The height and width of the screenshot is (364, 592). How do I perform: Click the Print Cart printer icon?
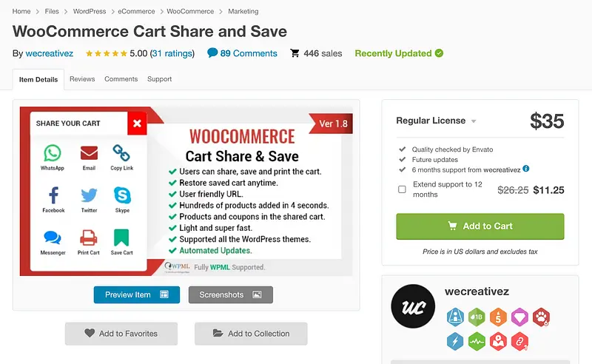point(89,237)
